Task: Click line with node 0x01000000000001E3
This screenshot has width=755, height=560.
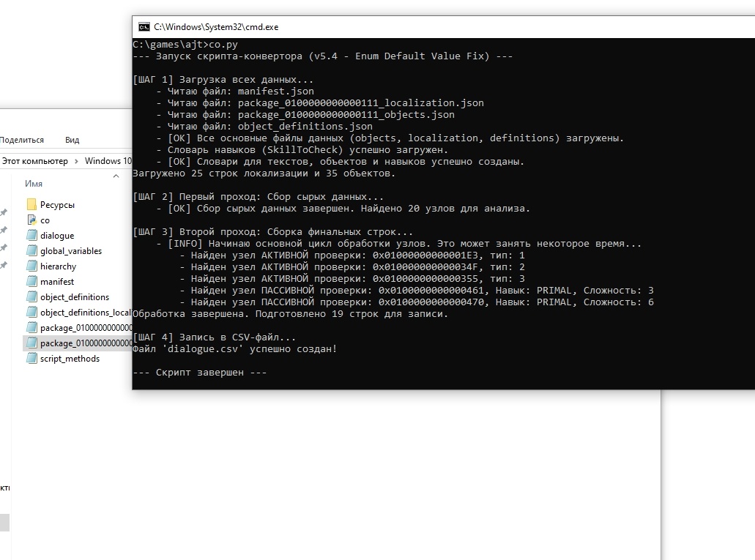Action: (352, 255)
